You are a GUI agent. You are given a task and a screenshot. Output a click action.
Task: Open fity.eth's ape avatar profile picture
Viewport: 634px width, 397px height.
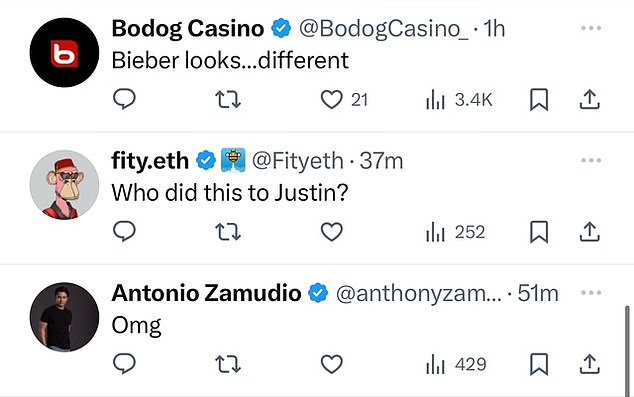coord(64,185)
